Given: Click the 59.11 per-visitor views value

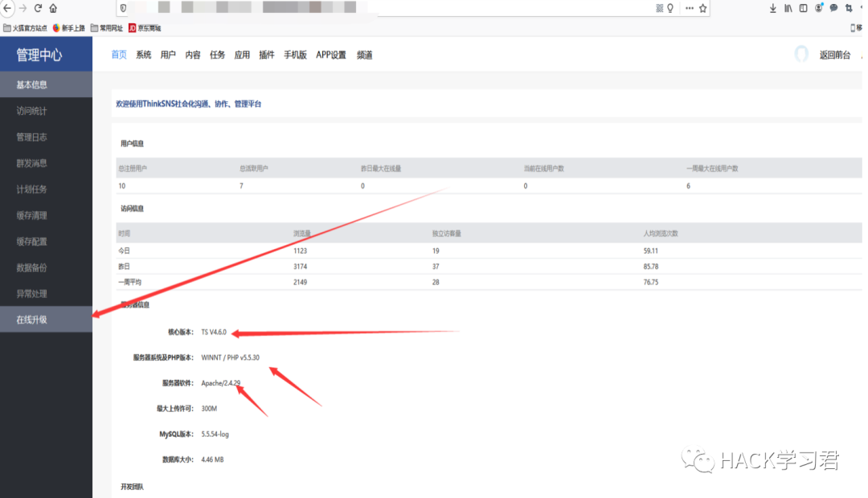Looking at the screenshot, I should 651,251.
